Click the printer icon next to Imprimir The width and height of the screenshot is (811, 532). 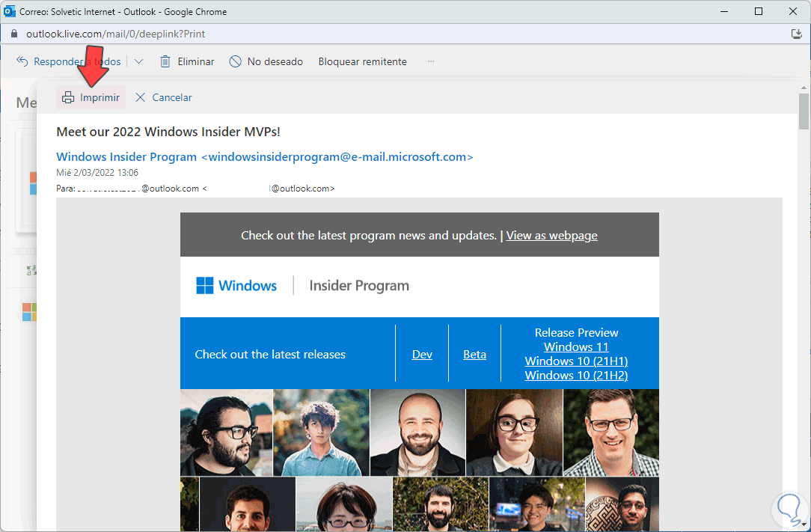tap(68, 97)
